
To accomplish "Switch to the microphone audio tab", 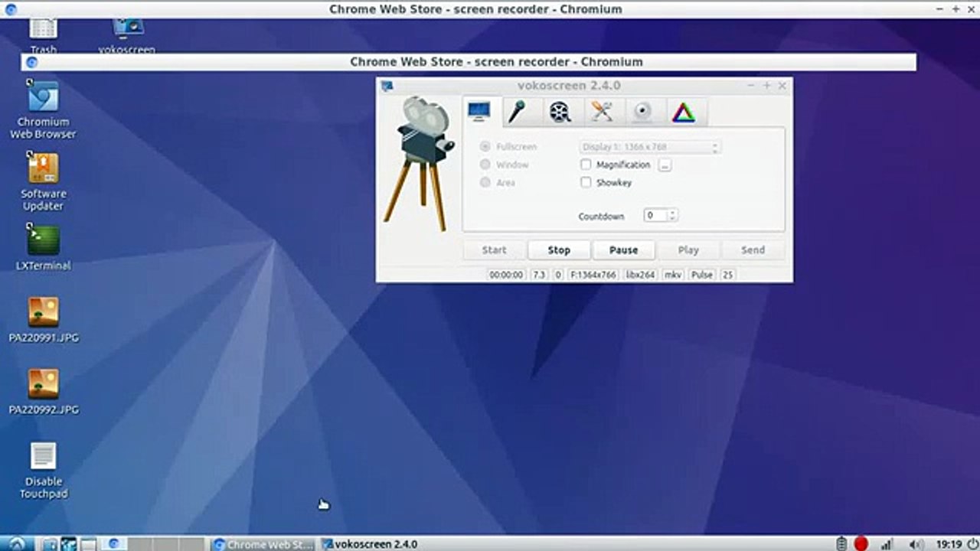I will [518, 112].
